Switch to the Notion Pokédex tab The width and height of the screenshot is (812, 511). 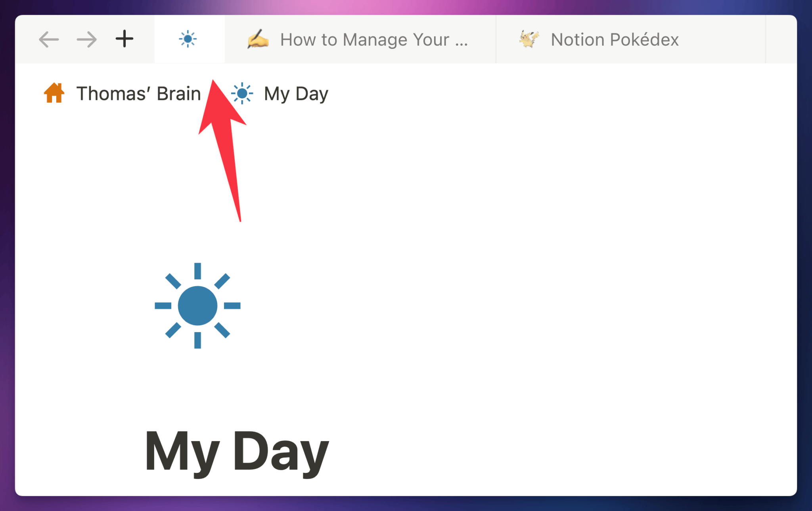[614, 40]
